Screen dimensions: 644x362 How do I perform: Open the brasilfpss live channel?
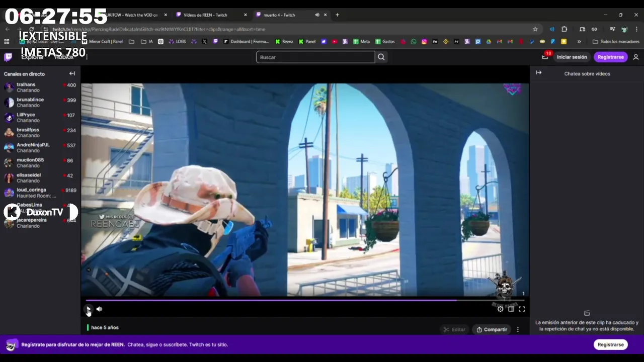pos(40,133)
